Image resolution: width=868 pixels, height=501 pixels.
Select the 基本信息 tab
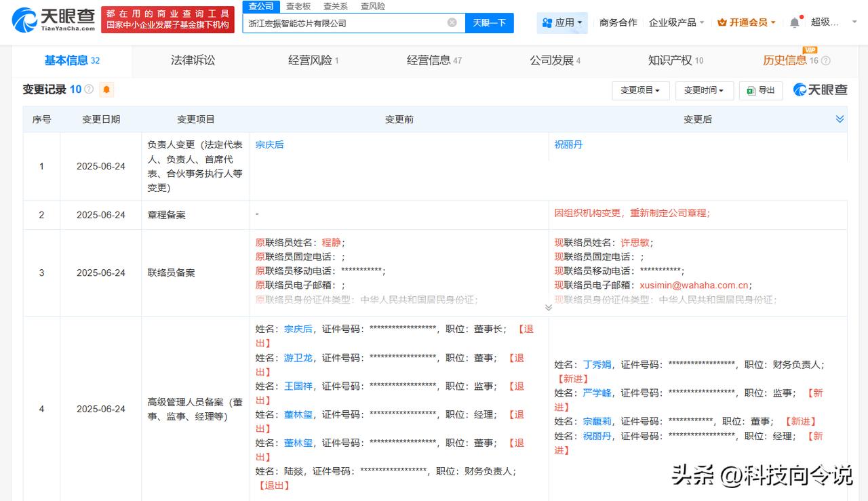coord(72,61)
